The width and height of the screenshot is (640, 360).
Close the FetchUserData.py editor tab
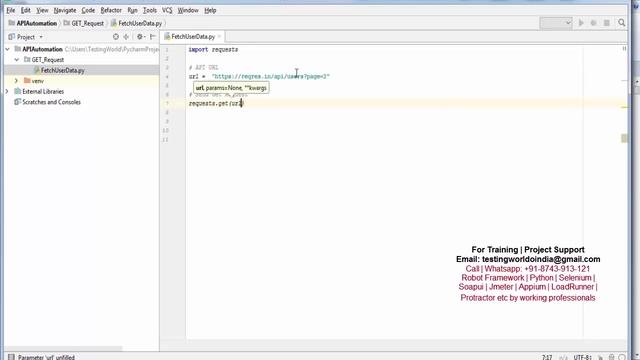[219, 37]
